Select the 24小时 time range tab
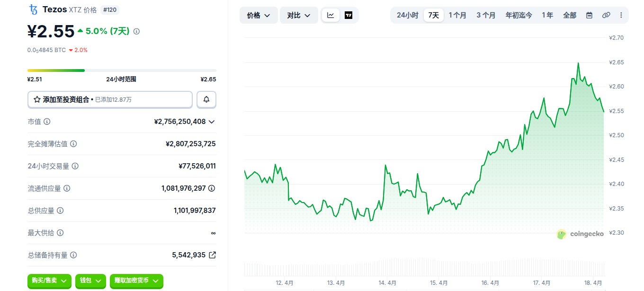The width and height of the screenshot is (644, 291). pos(407,15)
